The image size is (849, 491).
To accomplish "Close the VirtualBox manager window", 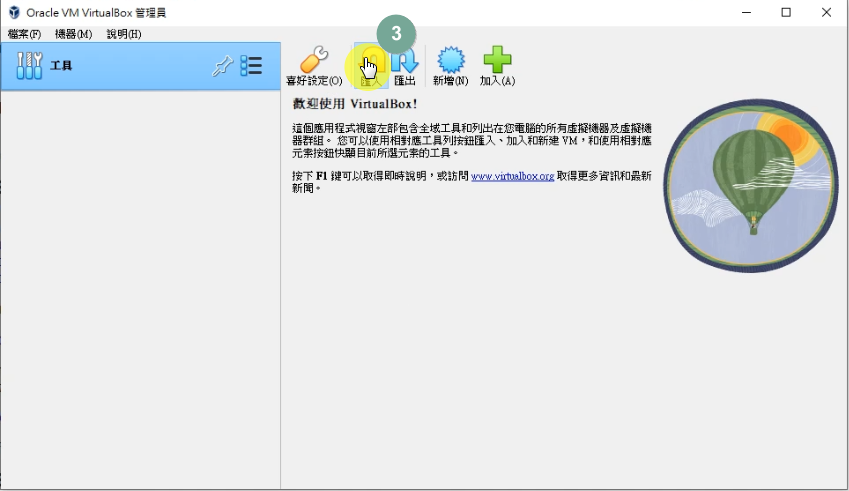I will coord(826,12).
